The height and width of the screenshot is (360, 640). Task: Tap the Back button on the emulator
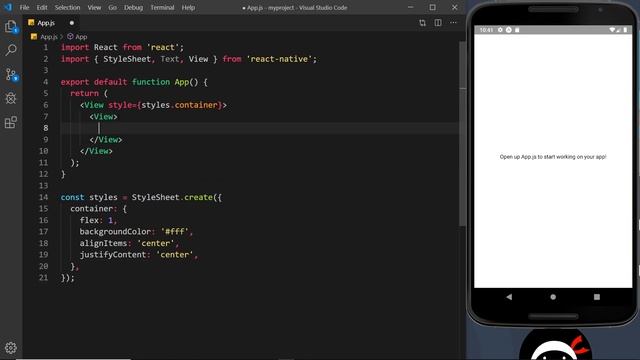tap(509, 297)
